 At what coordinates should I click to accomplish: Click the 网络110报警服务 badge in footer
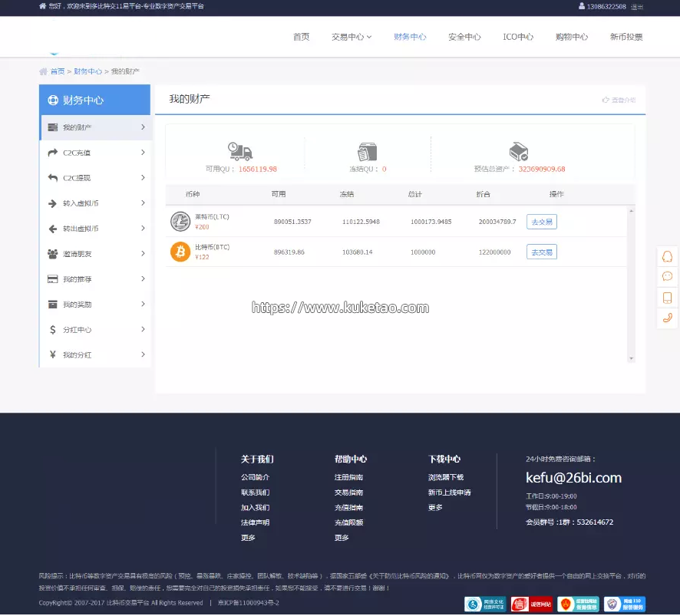(624, 604)
